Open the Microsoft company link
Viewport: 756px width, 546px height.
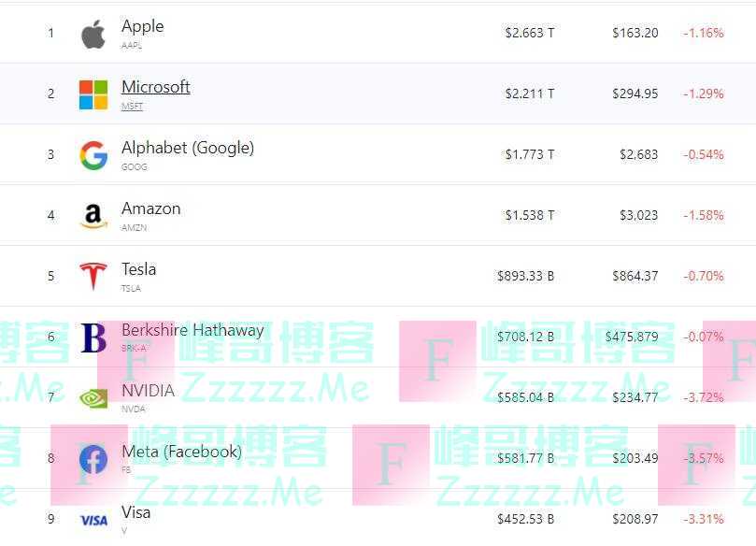(x=156, y=87)
